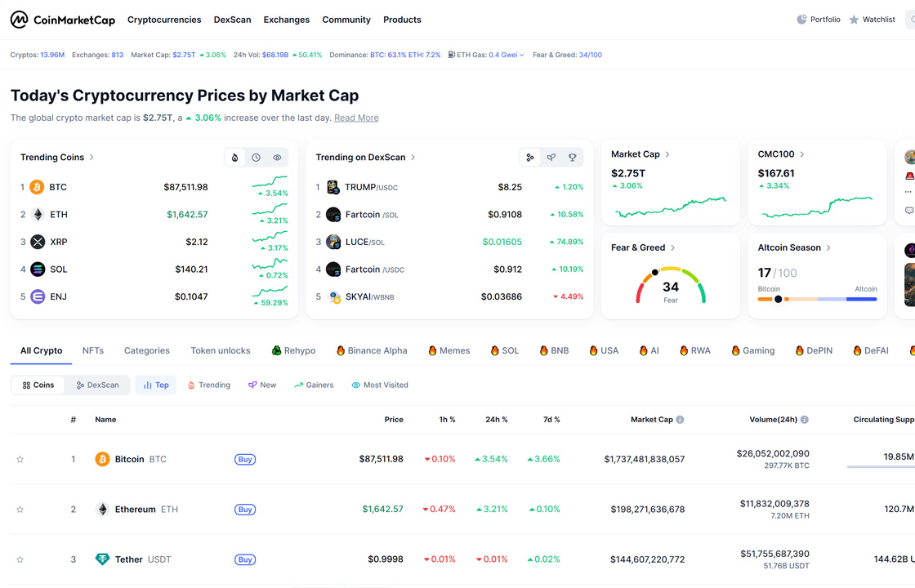Switch to the Categories tab
The image size is (915, 588).
[x=146, y=350]
